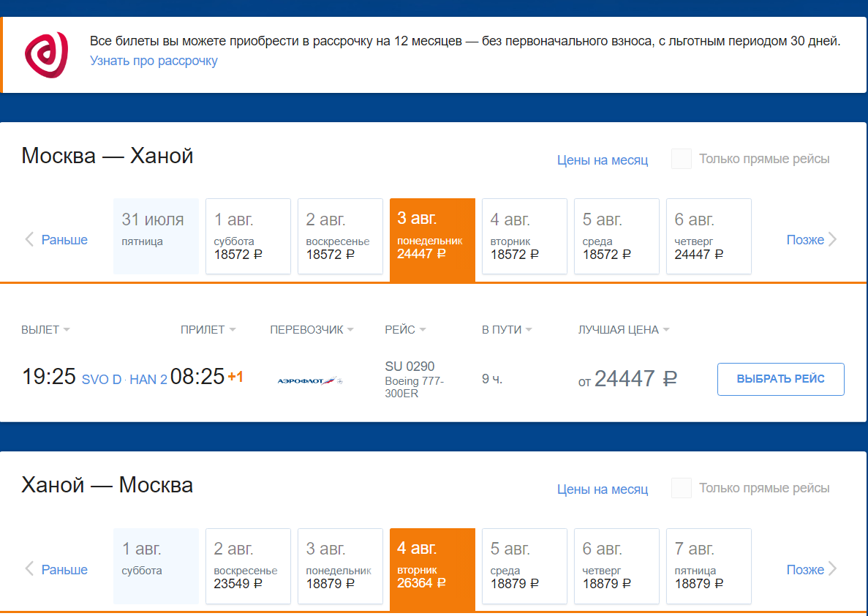Click the Aeroflot carrier logo
This screenshot has width=868, height=616.
(x=310, y=380)
